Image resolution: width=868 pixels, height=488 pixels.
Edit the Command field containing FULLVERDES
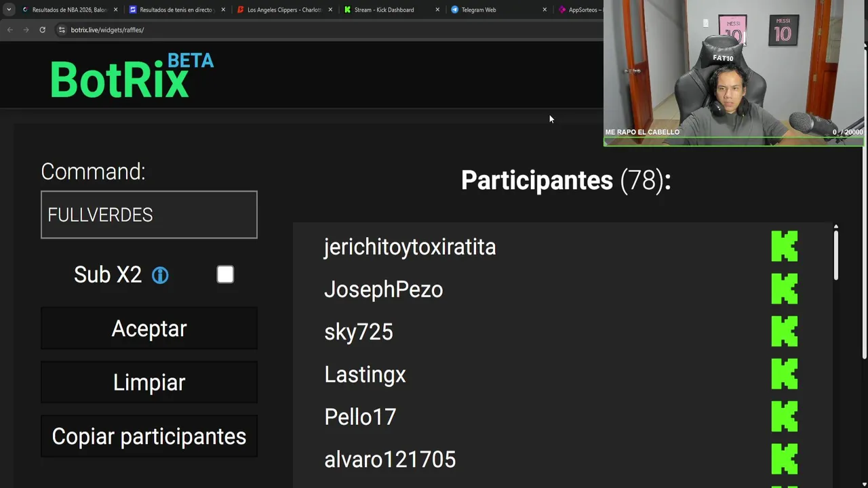tap(149, 215)
